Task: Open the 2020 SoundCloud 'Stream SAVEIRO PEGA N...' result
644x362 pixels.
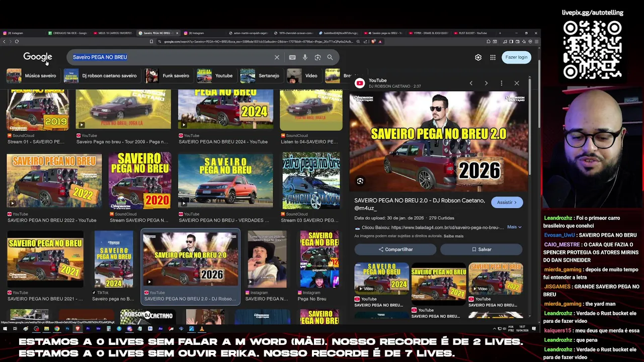Action: pyautogui.click(x=139, y=181)
